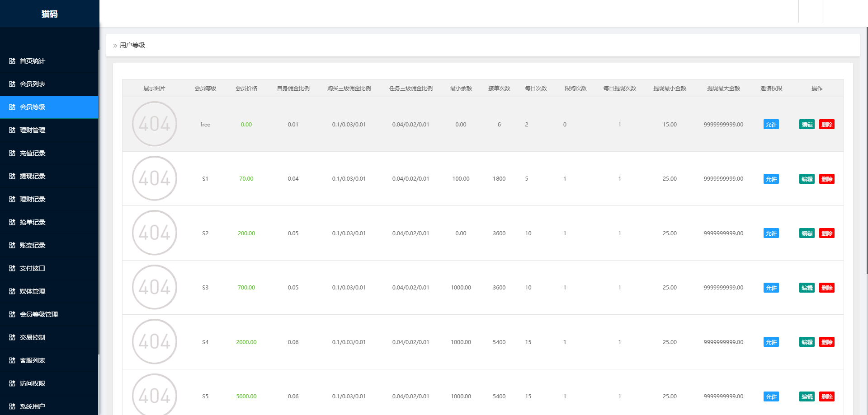Open 会员等级 menu in sidebar
This screenshot has width=868, height=415.
[33, 107]
